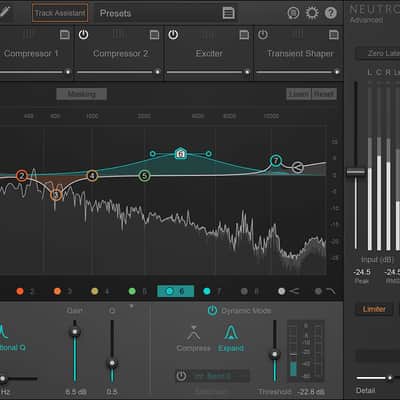Toggle the sidechain power button

point(181,376)
